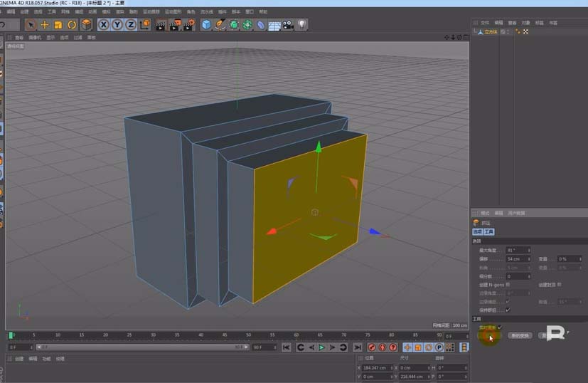Toggle the Z axis lock

pyautogui.click(x=130, y=25)
